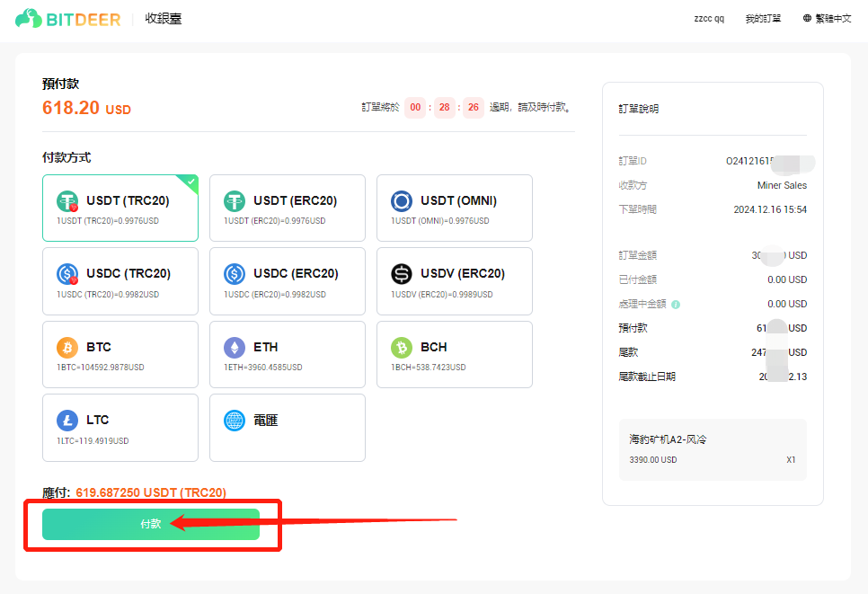Click the 付款方式 section heading
The width and height of the screenshot is (868, 594).
click(x=66, y=158)
